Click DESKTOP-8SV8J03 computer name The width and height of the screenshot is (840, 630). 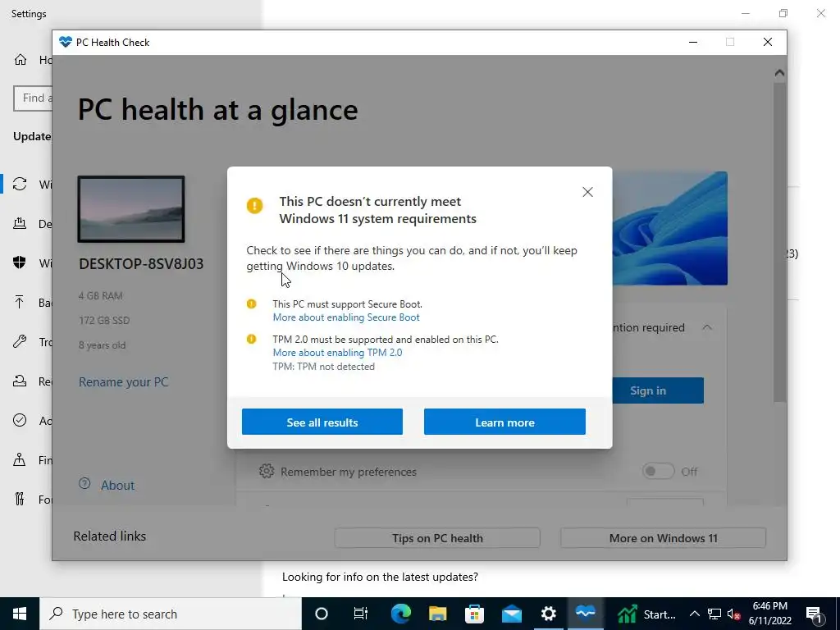(x=141, y=264)
